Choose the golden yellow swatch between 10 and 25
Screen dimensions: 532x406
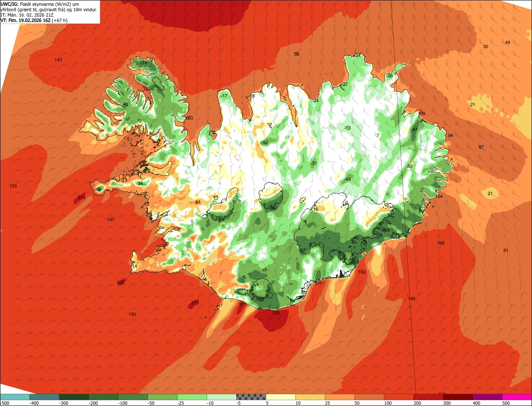310,397
